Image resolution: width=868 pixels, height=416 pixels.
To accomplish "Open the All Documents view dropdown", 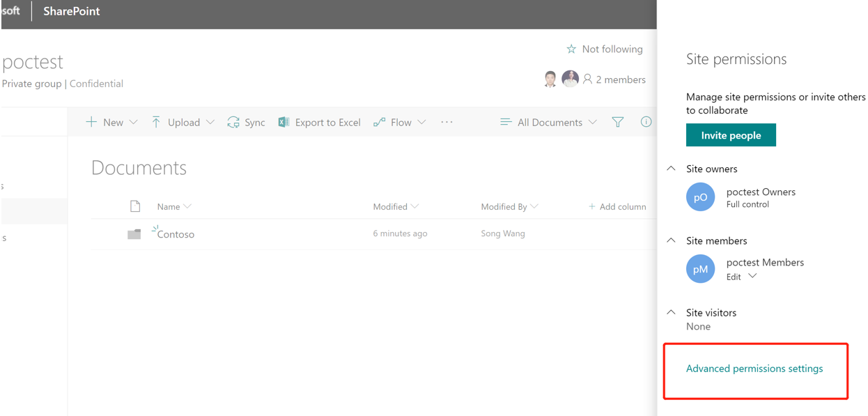I will 548,122.
